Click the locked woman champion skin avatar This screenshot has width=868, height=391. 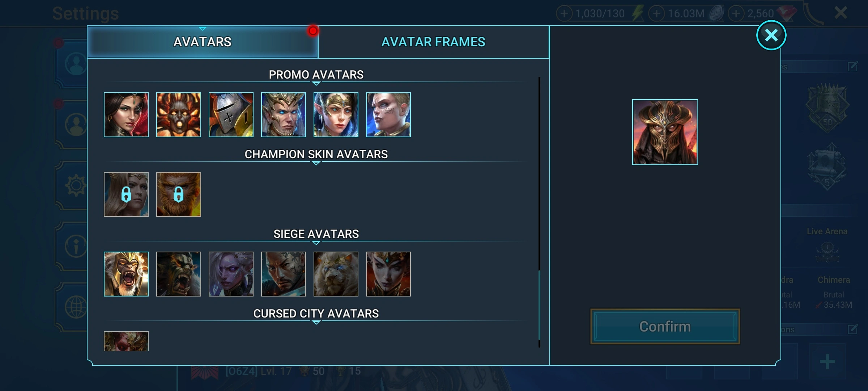[126, 194]
